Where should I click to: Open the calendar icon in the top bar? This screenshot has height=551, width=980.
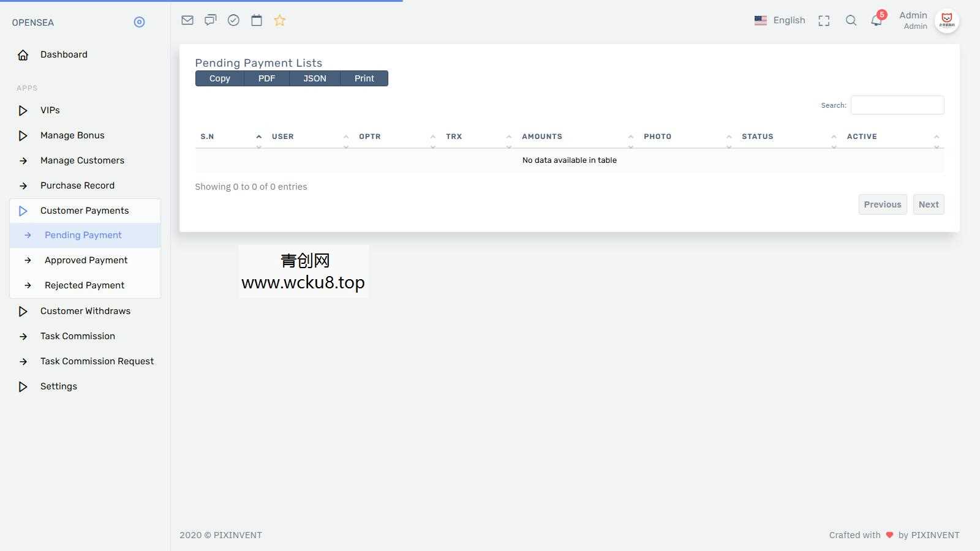(255, 20)
